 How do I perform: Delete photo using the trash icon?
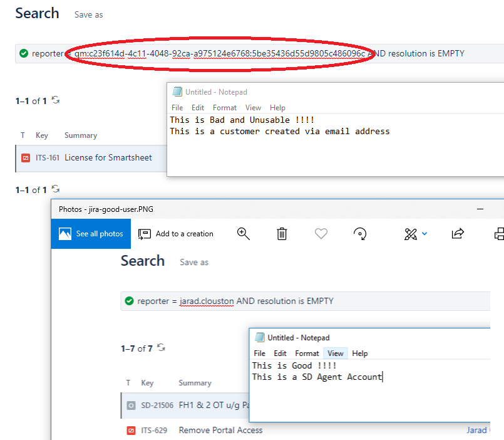[282, 234]
